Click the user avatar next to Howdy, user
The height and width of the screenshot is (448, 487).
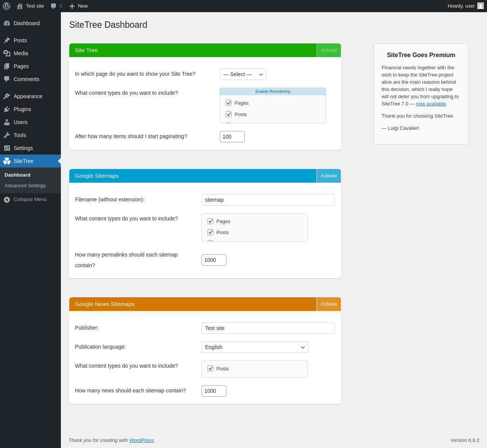[481, 6]
